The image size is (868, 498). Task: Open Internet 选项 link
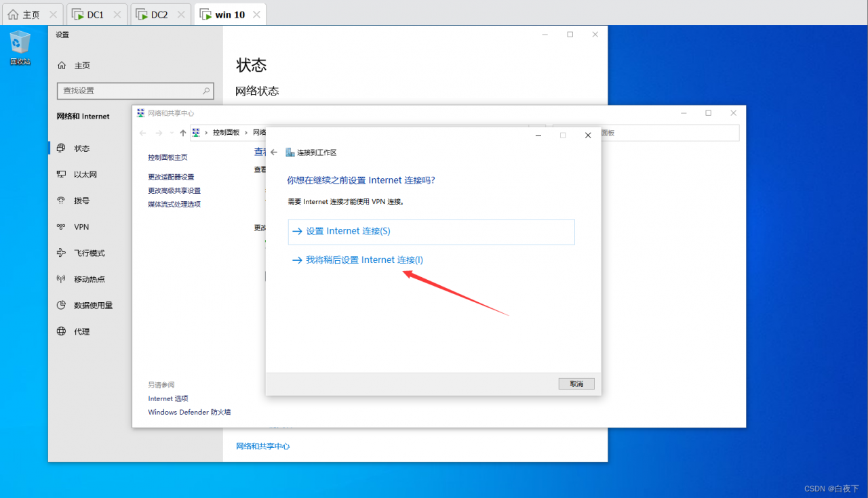pos(168,398)
